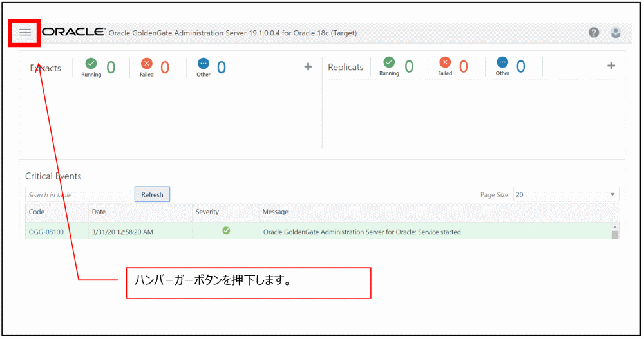644x339 pixels.
Task: Add a new Extract with plus icon
Action: (x=308, y=66)
